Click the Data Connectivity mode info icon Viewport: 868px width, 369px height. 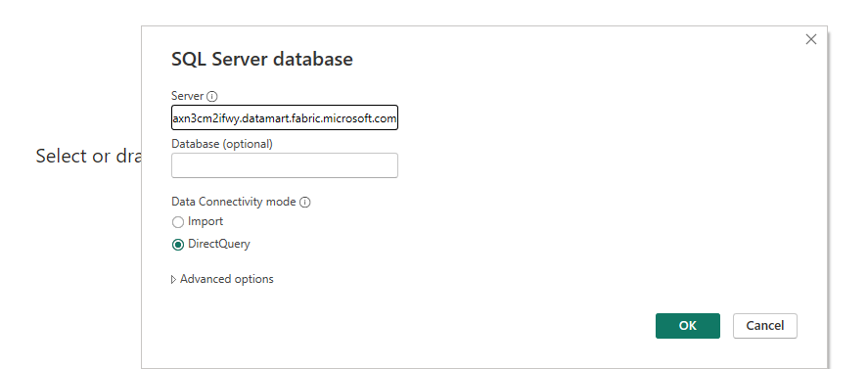[305, 203]
